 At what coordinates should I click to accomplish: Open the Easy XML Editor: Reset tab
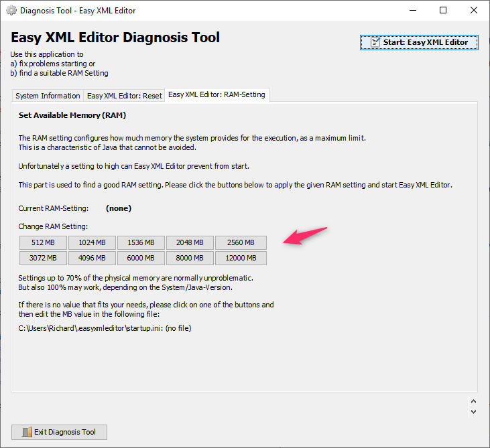click(x=124, y=96)
